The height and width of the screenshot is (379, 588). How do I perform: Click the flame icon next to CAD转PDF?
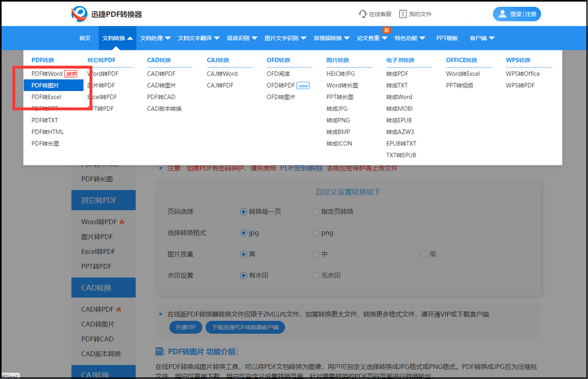tap(119, 309)
